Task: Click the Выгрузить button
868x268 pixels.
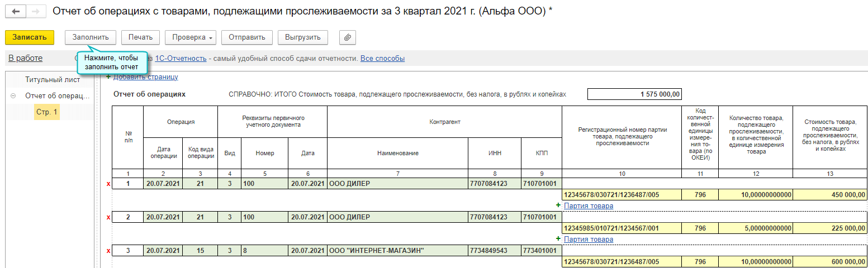Action: pyautogui.click(x=302, y=37)
